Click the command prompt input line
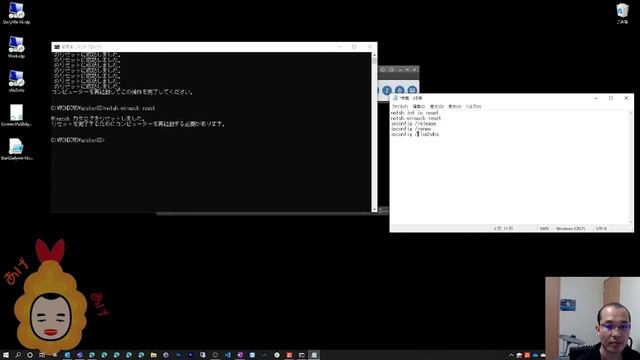The width and height of the screenshot is (640, 360). click(78, 140)
